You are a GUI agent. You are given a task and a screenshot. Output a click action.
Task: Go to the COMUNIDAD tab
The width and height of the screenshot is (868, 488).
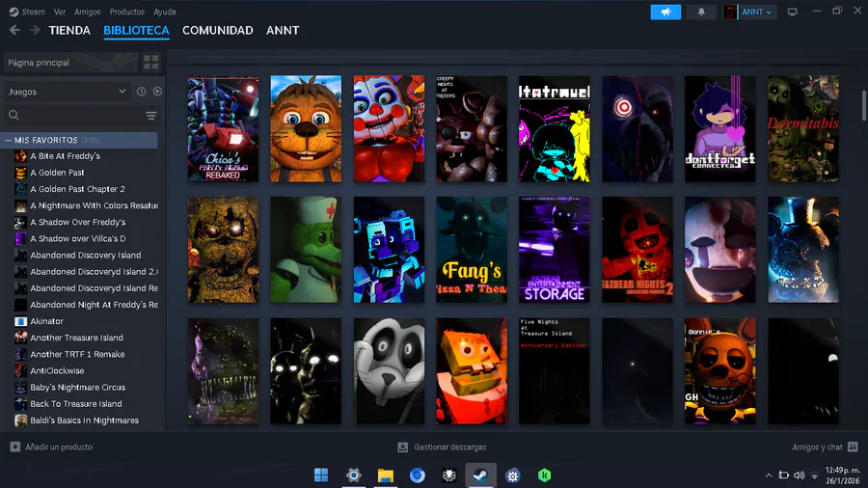coord(218,31)
